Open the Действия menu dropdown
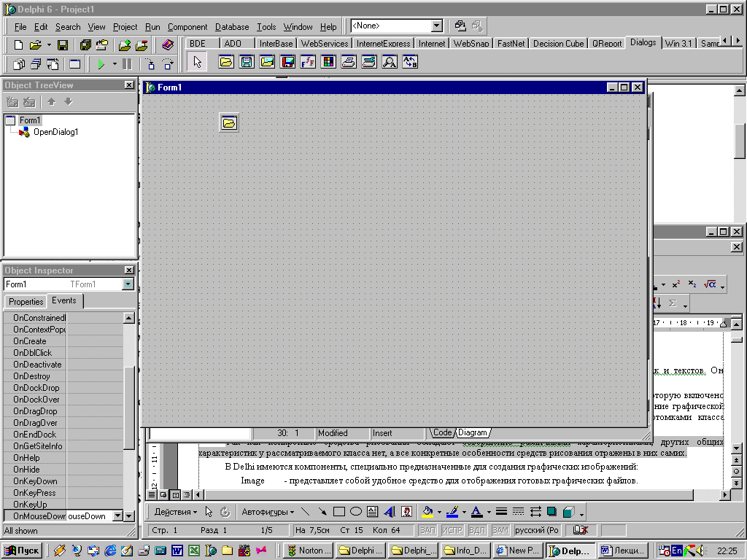Image resolution: width=747 pixels, height=560 pixels. (x=175, y=512)
